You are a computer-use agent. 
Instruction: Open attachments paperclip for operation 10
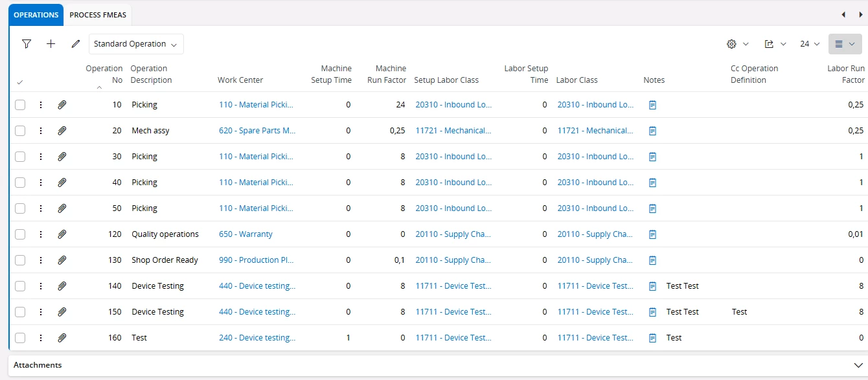pyautogui.click(x=62, y=105)
